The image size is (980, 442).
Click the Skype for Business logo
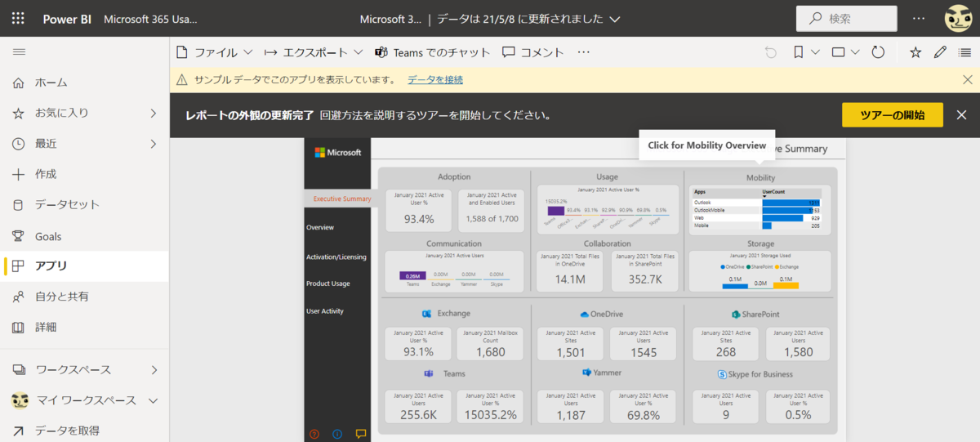coord(722,374)
